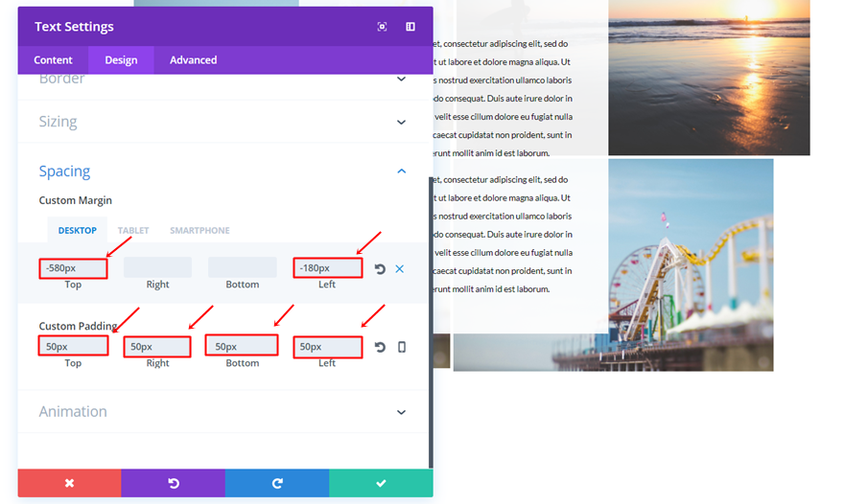Viewport: 844px width, 504px height.
Task: Focus the Custom Padding Left field
Action: 327,347
